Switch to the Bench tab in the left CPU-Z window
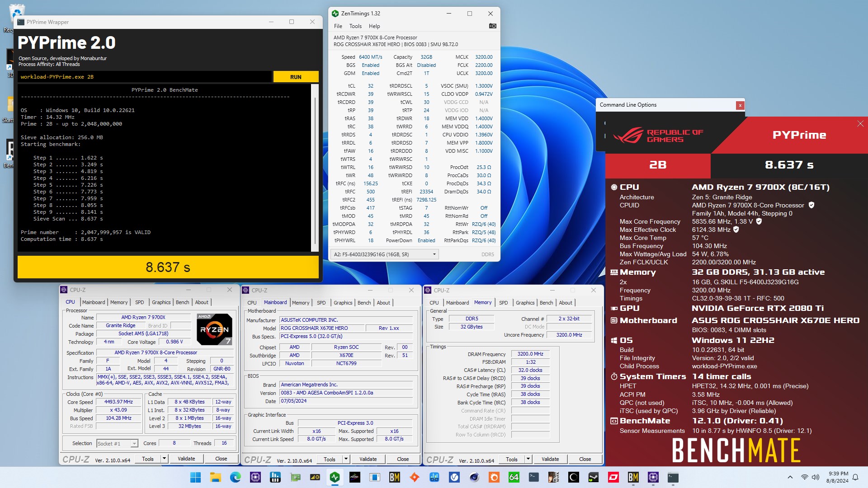868x488 pixels. click(x=183, y=302)
